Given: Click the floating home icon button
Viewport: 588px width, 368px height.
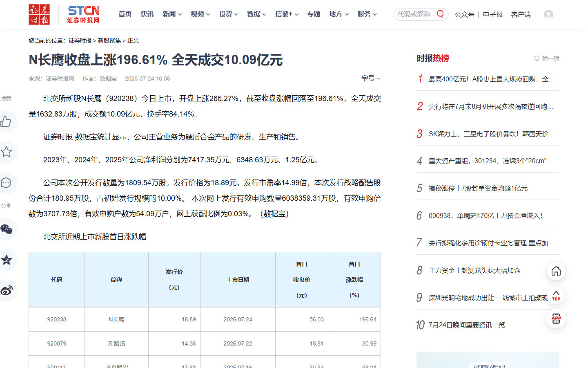Looking at the screenshot, I should pos(556,271).
